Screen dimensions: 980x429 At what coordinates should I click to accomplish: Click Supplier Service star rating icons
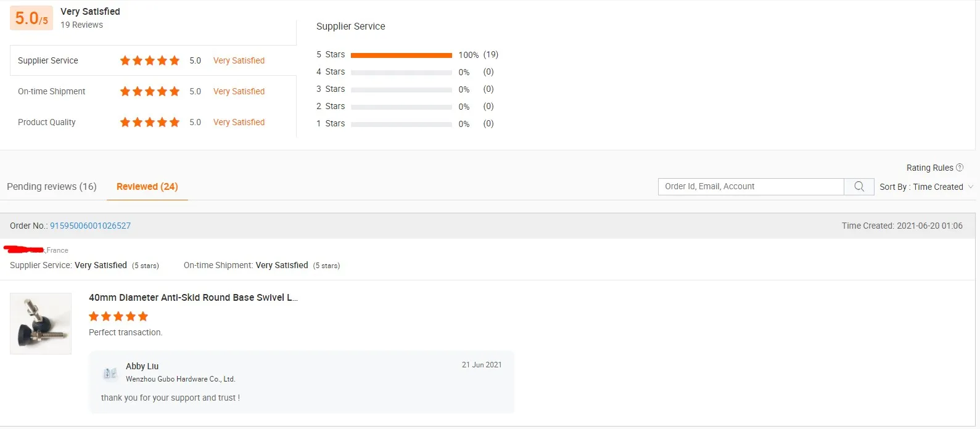point(150,60)
